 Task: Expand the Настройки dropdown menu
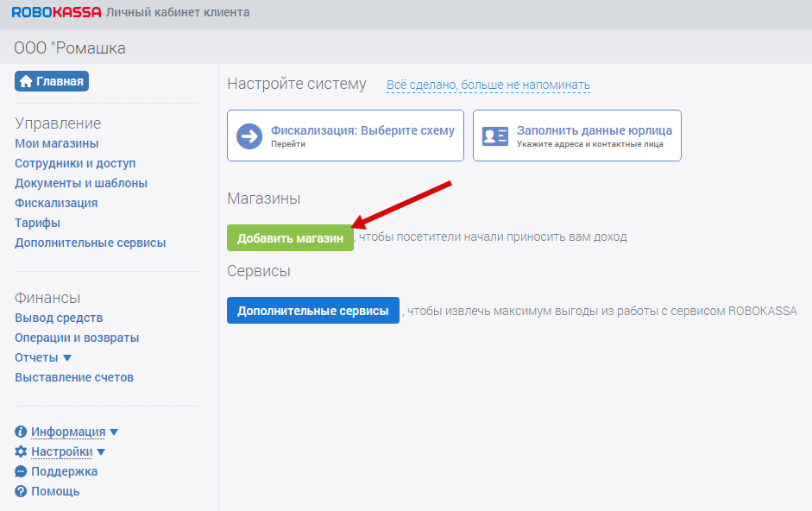[x=101, y=452]
